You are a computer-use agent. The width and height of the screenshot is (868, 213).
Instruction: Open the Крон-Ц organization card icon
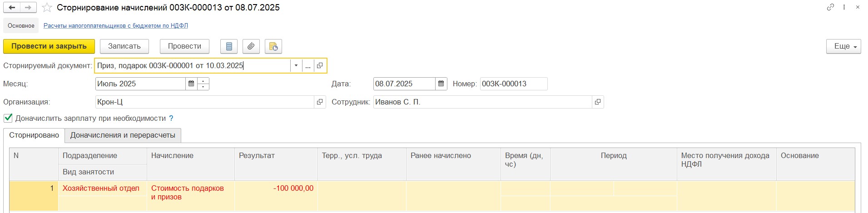pyautogui.click(x=320, y=102)
